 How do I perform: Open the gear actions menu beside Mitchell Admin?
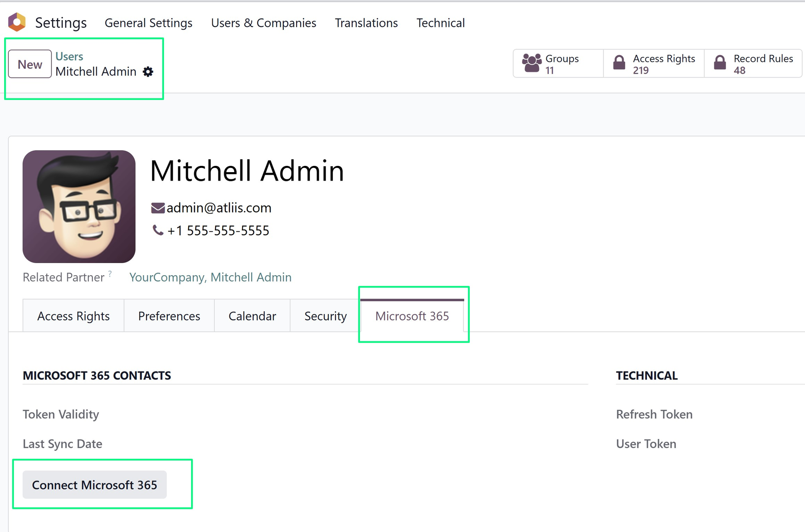click(148, 72)
